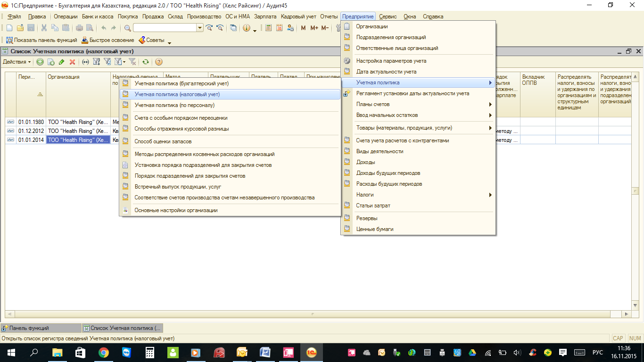The height and width of the screenshot is (362, 644).
Task: Click the New document toolbar icon
Action: [9, 28]
